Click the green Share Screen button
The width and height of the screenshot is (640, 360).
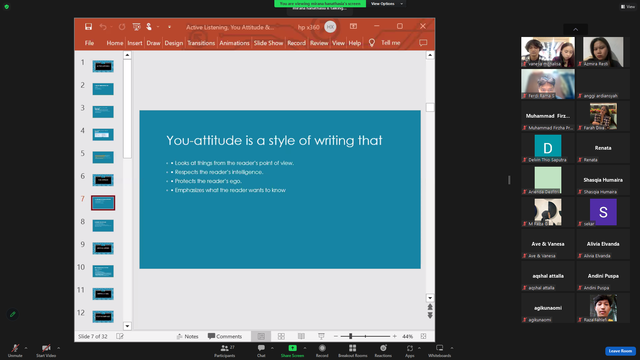pyautogui.click(x=292, y=350)
